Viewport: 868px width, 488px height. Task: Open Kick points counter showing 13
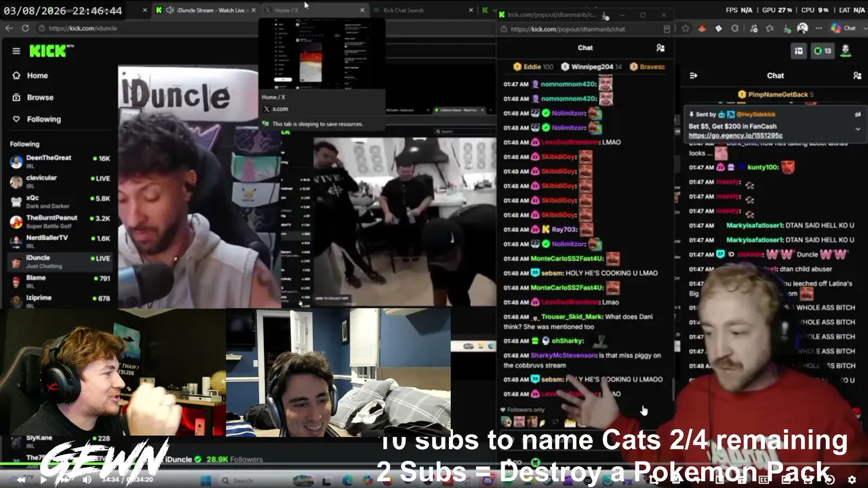coord(823,51)
